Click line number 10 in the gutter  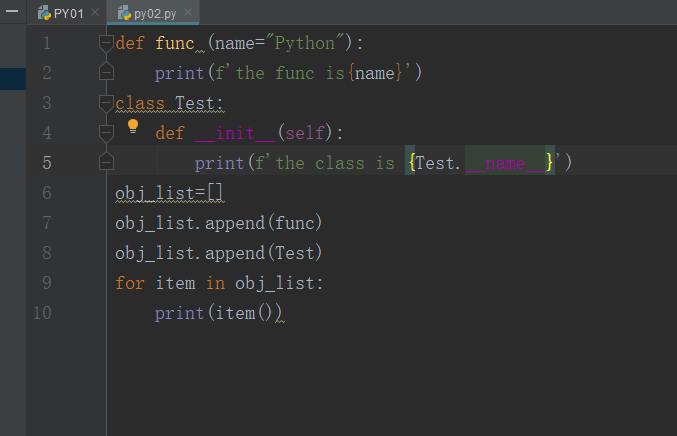pos(42,313)
